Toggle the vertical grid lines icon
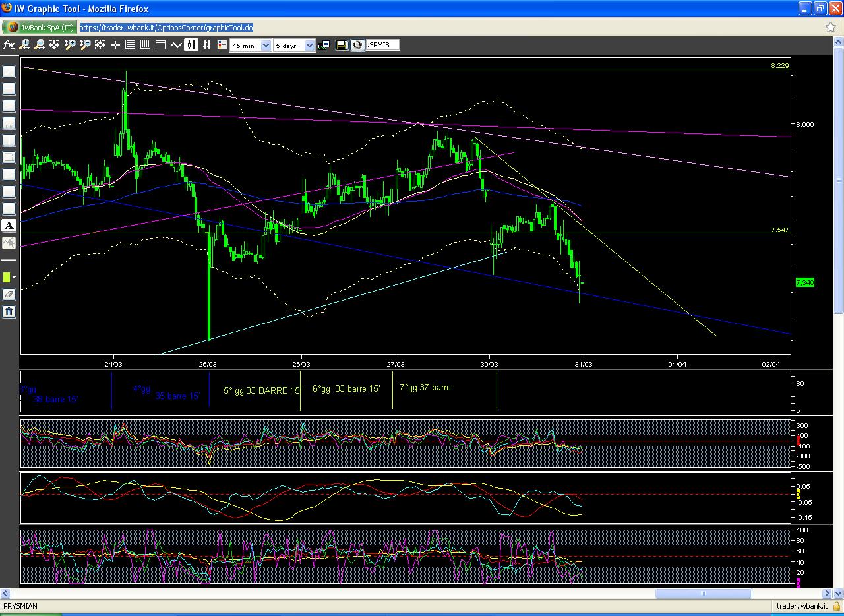Screen dimensions: 844x616 point(145,45)
